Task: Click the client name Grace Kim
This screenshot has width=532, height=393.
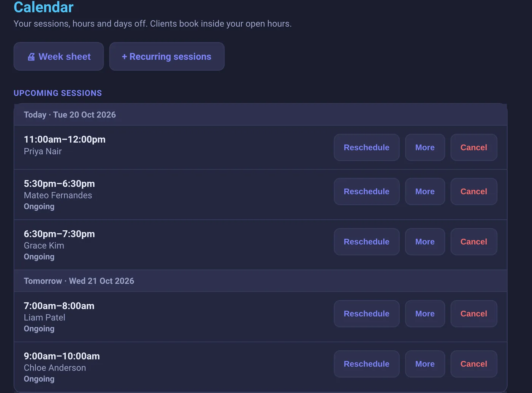Action: [x=44, y=246]
